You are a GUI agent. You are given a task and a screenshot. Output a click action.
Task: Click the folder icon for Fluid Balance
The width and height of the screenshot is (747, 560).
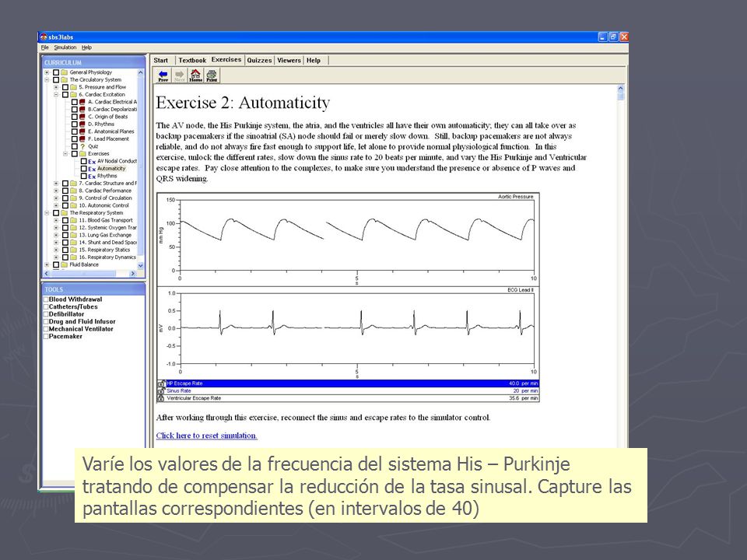(65, 264)
